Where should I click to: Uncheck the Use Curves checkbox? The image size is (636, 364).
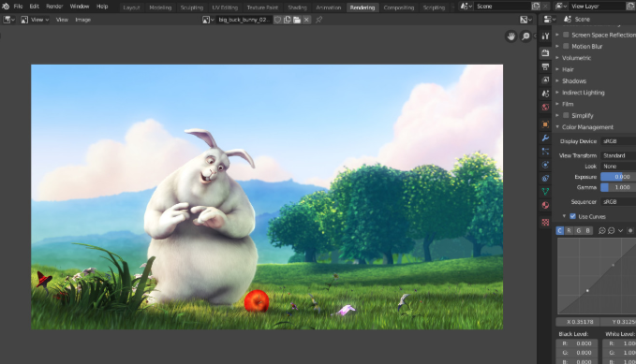point(572,216)
